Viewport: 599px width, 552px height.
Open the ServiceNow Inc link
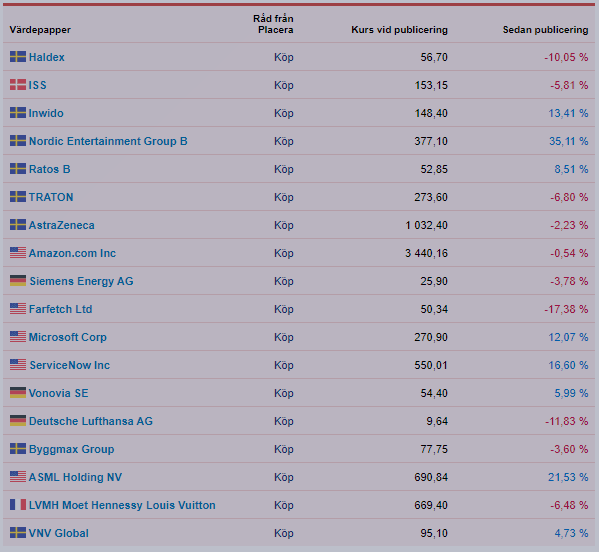coord(70,365)
